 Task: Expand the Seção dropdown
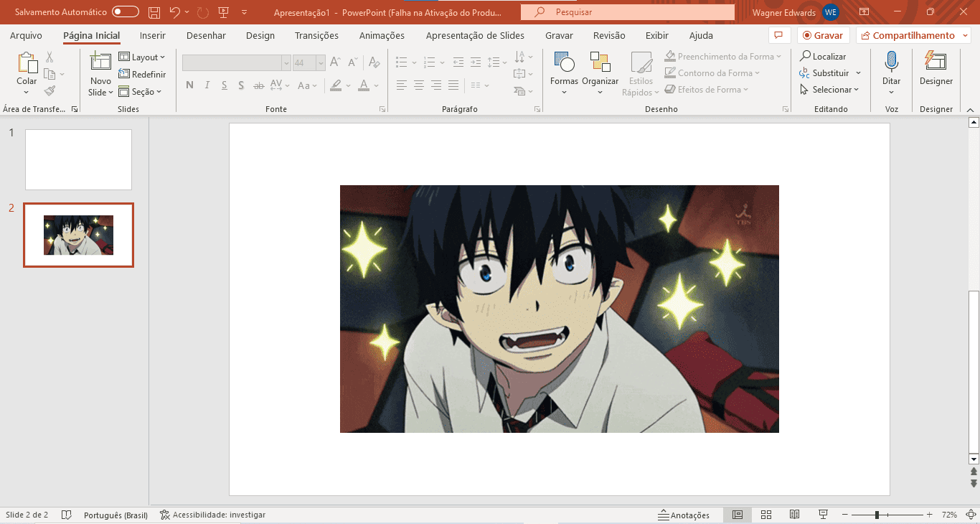click(x=141, y=91)
